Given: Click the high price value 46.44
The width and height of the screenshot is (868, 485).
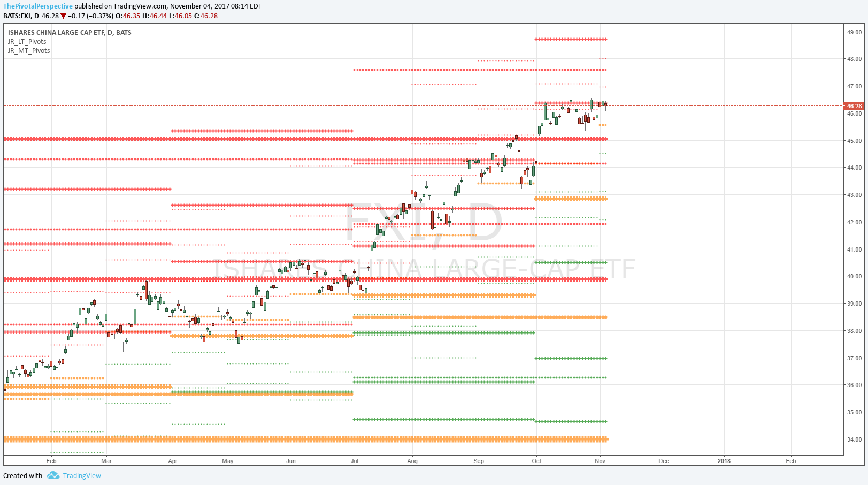Looking at the screenshot, I should point(158,16).
